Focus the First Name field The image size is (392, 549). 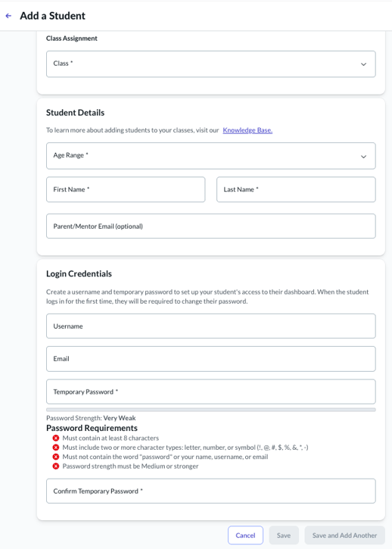126,189
